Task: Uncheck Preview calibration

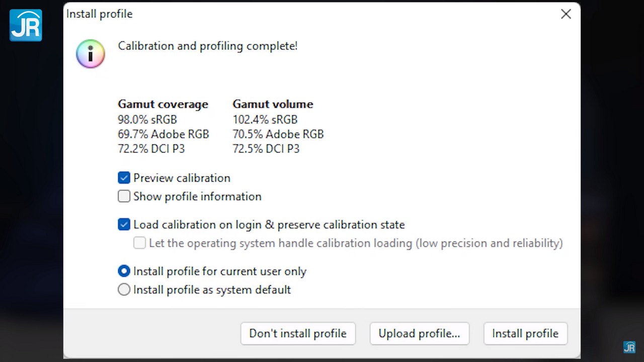Action: coord(124,178)
